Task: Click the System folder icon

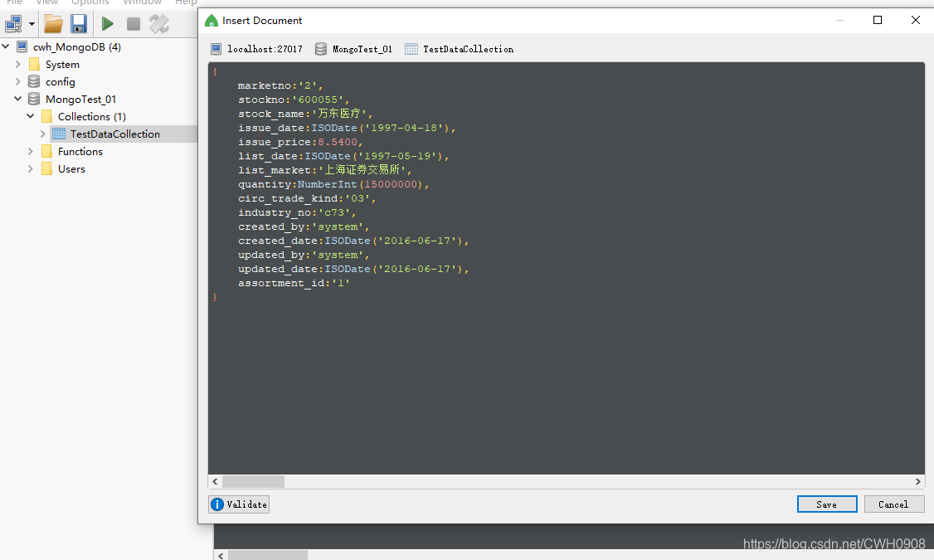Action: [35, 64]
